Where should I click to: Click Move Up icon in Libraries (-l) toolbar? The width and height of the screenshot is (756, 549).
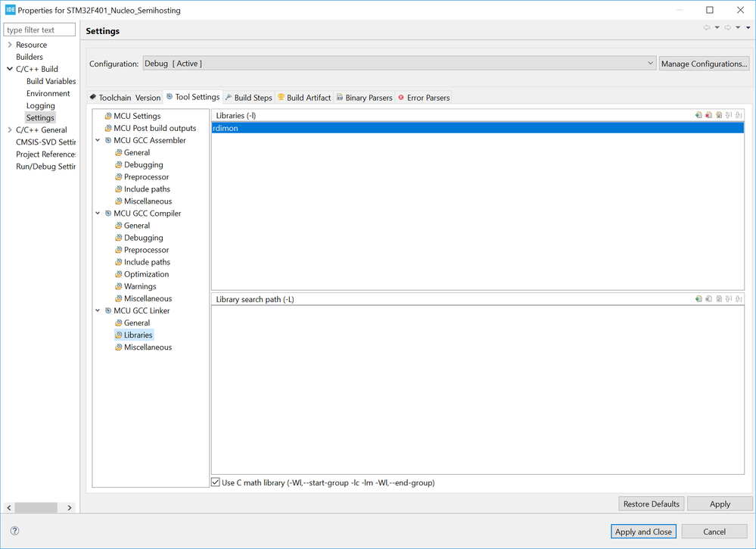tap(729, 116)
